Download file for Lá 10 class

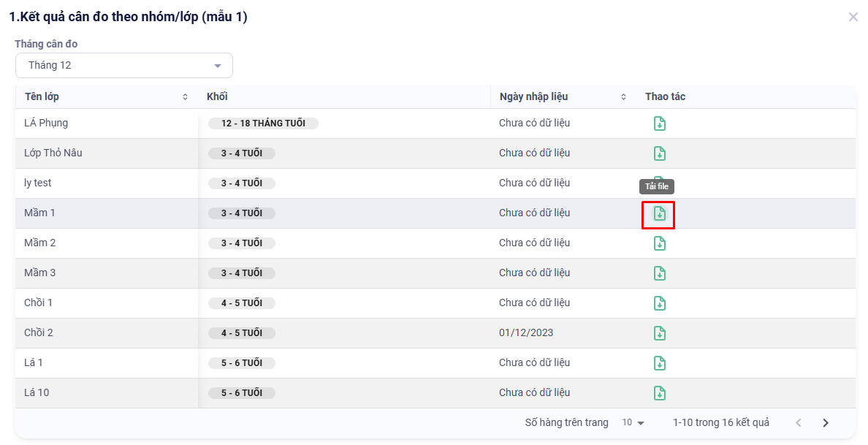[659, 393]
